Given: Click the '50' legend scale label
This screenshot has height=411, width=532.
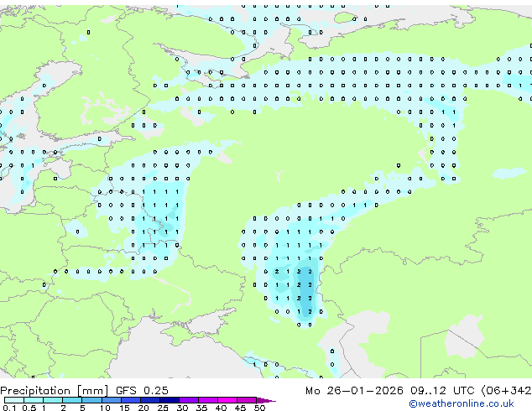Looking at the screenshot, I should 259,408.
